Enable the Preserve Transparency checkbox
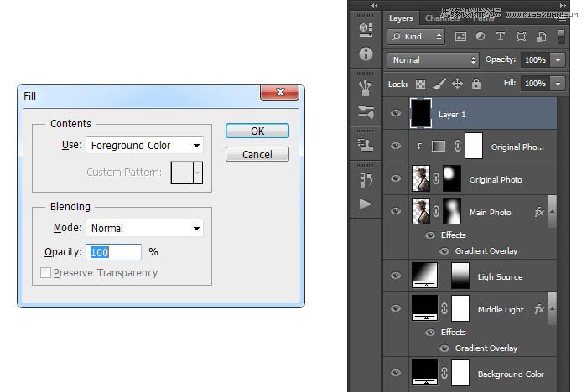 [x=46, y=273]
